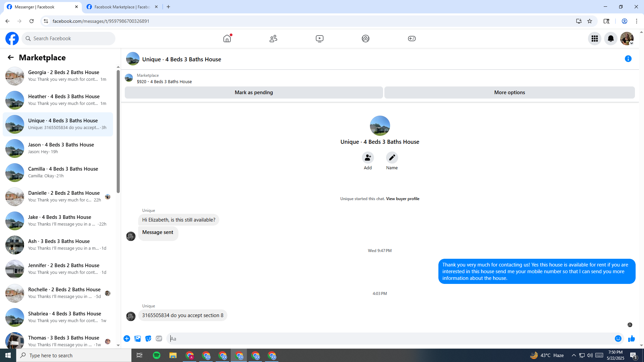Image resolution: width=644 pixels, height=362 pixels.
Task: Click the address bar URL
Action: coord(101,21)
